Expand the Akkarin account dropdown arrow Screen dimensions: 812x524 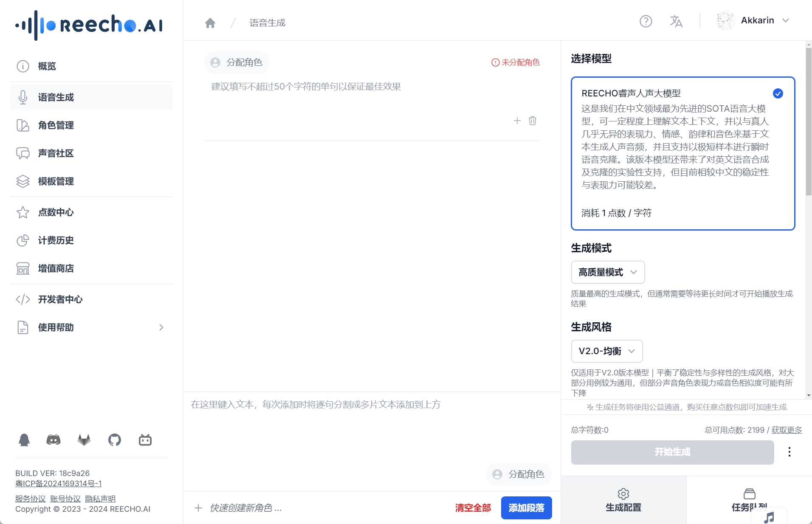[786, 20]
